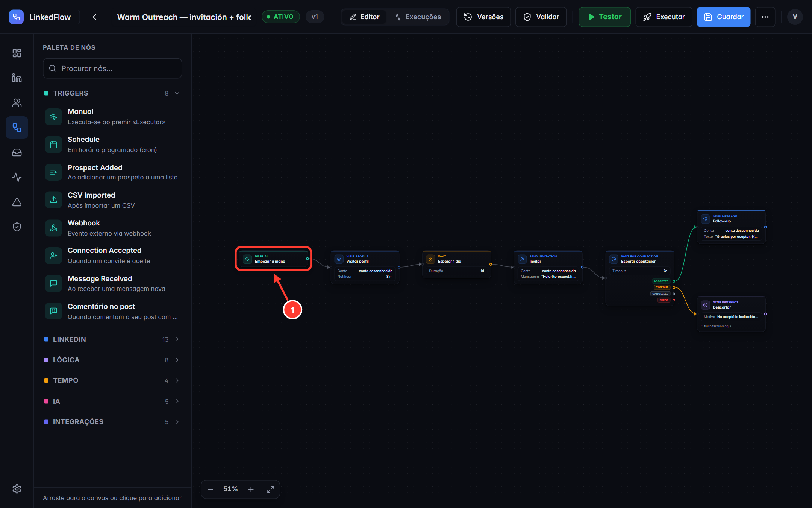Open the activity pulse sidebar icon
Screen dimensions: 812x508
tap(17, 177)
